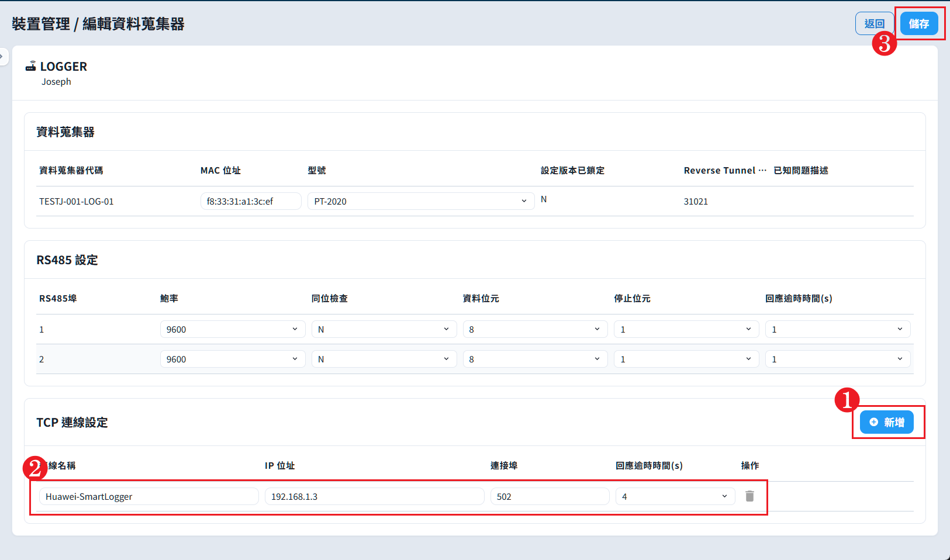Viewport: 950px width, 560px height.
Task: Click the 設定版本已鎖定 N value
Action: pyautogui.click(x=544, y=199)
